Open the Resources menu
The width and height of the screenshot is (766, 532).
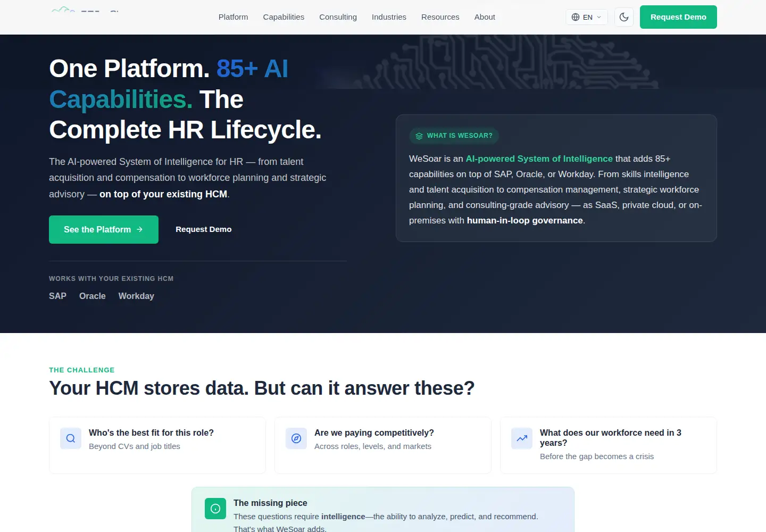(x=440, y=17)
